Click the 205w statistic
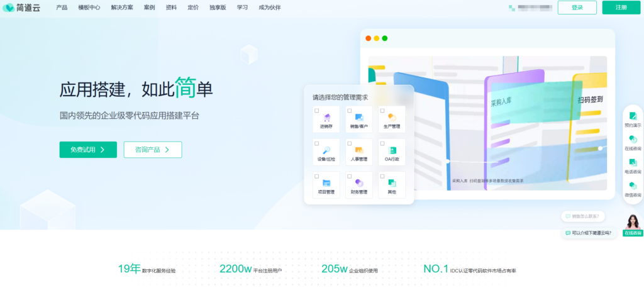 [x=335, y=269]
